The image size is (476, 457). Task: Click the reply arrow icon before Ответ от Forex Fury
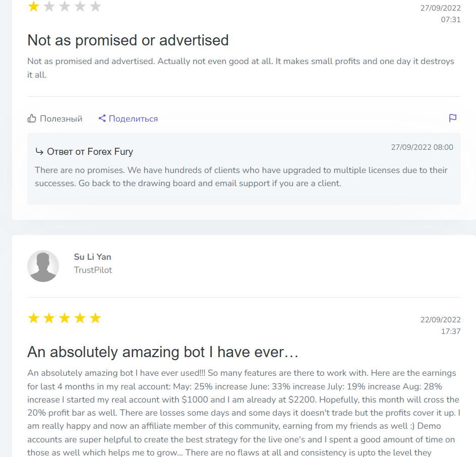39,151
